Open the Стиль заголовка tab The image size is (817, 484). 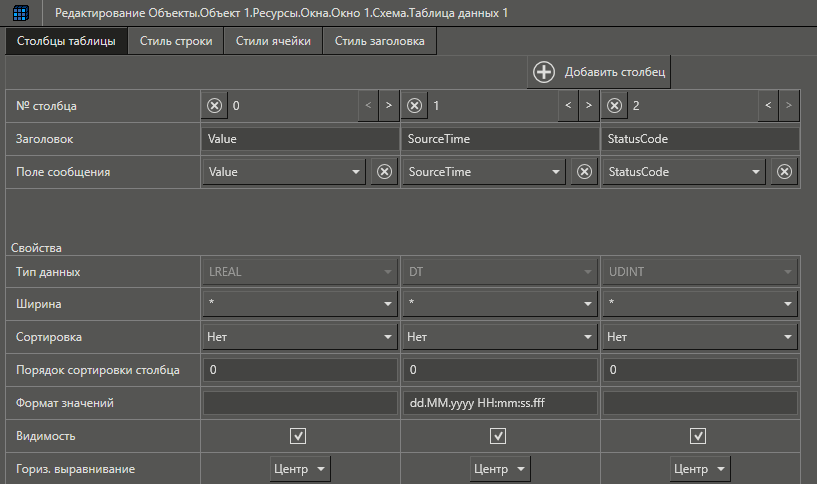coord(379,42)
